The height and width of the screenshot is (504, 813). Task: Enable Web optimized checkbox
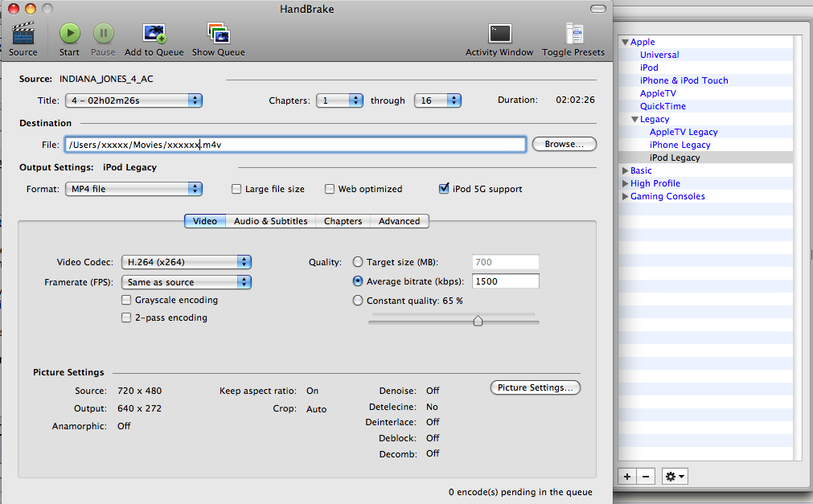click(330, 189)
